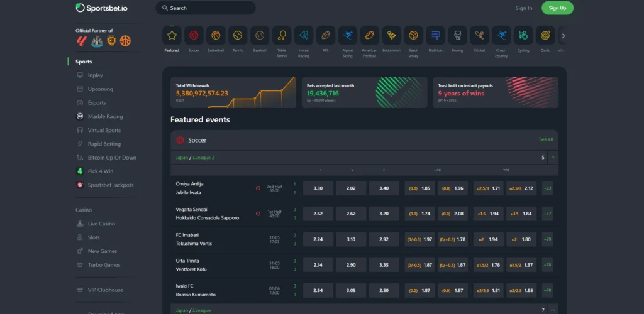Bet on Omiya Ardija home win 3.30

(318, 188)
